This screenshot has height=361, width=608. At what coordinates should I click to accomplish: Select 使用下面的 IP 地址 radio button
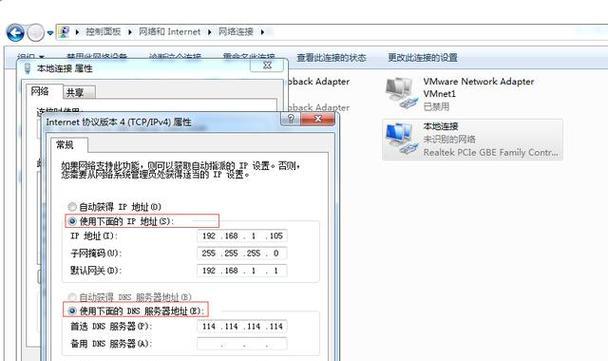pos(72,221)
